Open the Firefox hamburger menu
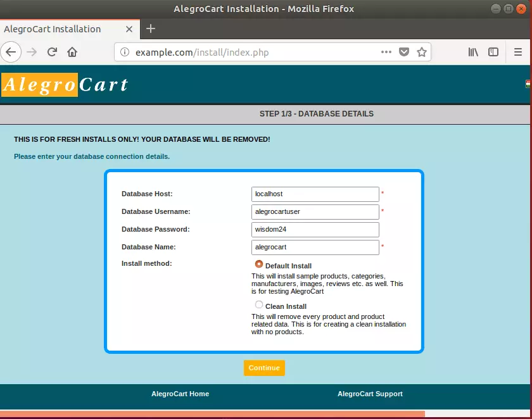This screenshot has width=532, height=419. [x=518, y=52]
